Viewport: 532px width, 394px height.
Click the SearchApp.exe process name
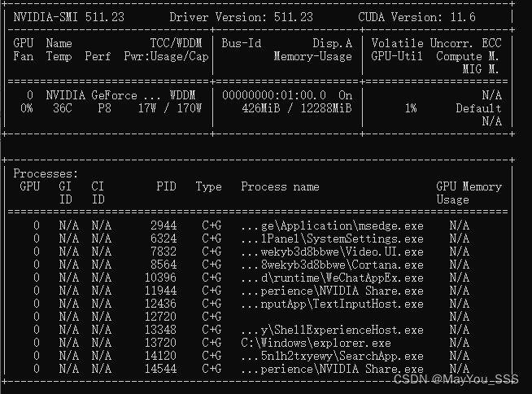point(332,356)
